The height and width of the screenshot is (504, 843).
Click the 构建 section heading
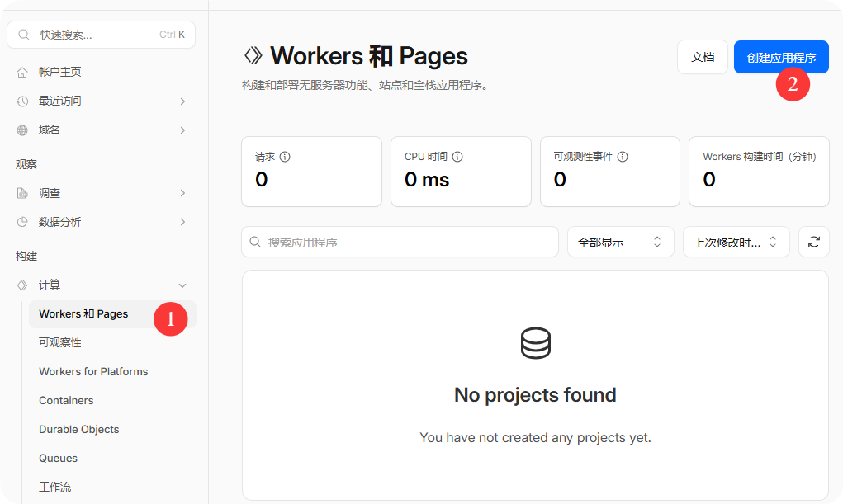tap(26, 257)
